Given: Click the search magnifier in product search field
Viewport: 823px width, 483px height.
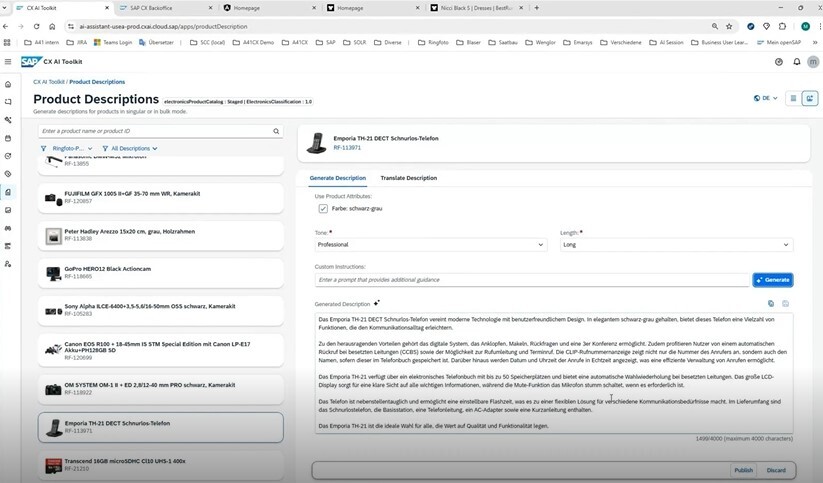Looking at the screenshot, I should click(276, 131).
